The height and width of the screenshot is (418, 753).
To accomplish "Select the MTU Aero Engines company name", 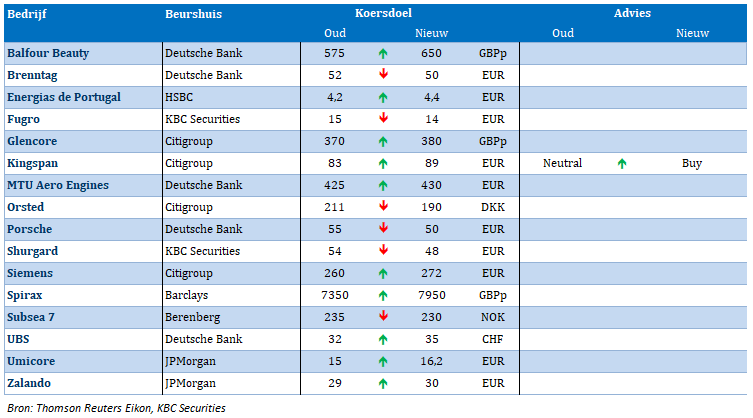I will [x=58, y=185].
